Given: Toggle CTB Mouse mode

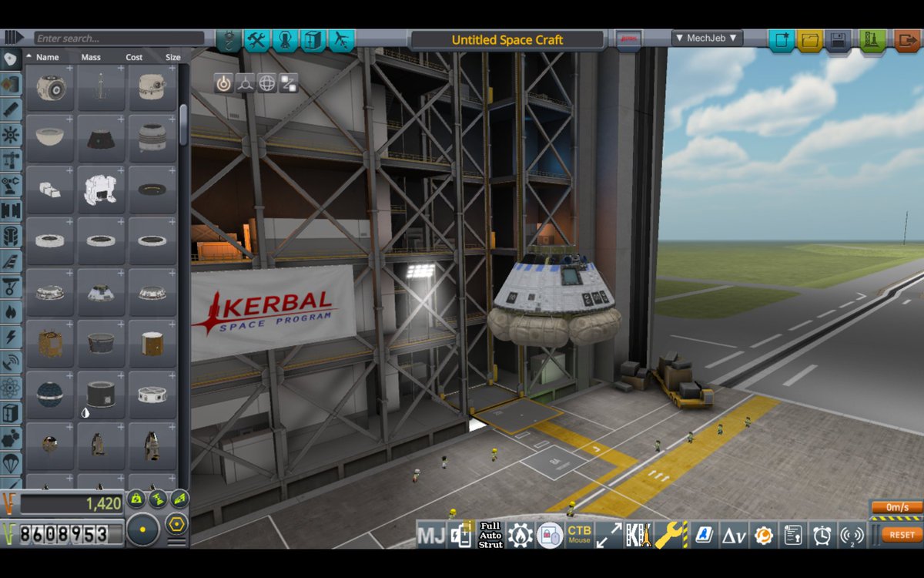Looking at the screenshot, I should (x=579, y=534).
